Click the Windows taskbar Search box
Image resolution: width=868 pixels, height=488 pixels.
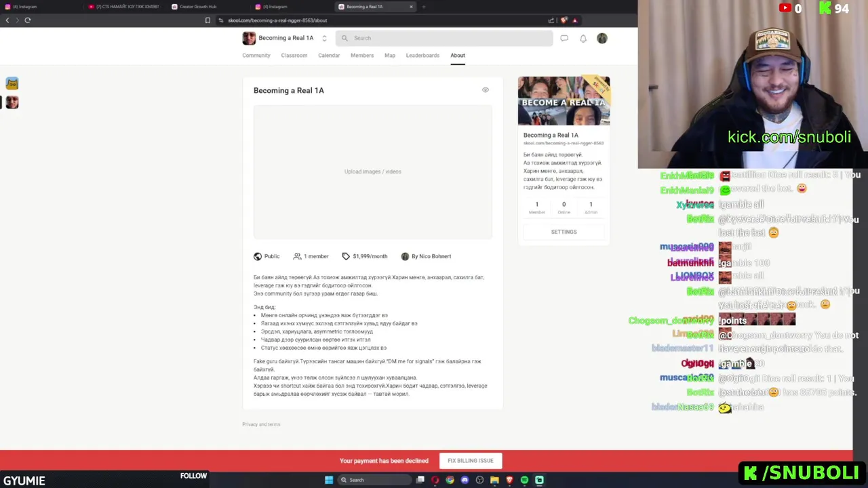pos(374,480)
